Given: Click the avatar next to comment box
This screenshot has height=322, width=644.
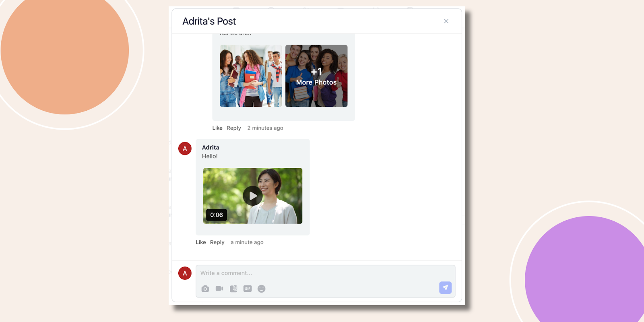Looking at the screenshot, I should (x=185, y=273).
